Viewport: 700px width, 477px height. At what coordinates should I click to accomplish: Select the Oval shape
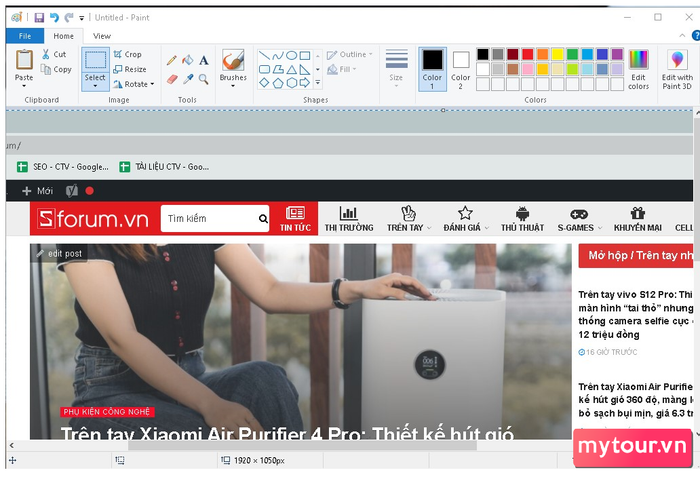click(291, 56)
